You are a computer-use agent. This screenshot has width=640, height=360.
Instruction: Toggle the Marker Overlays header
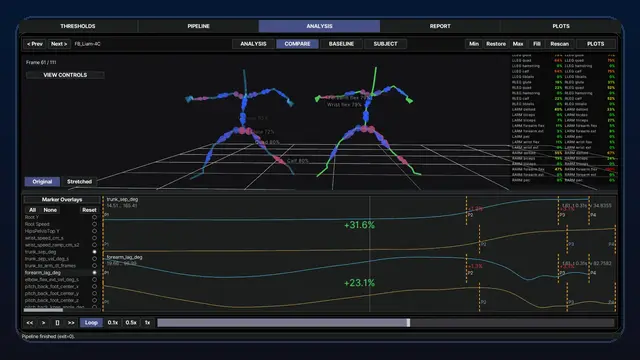click(x=62, y=200)
